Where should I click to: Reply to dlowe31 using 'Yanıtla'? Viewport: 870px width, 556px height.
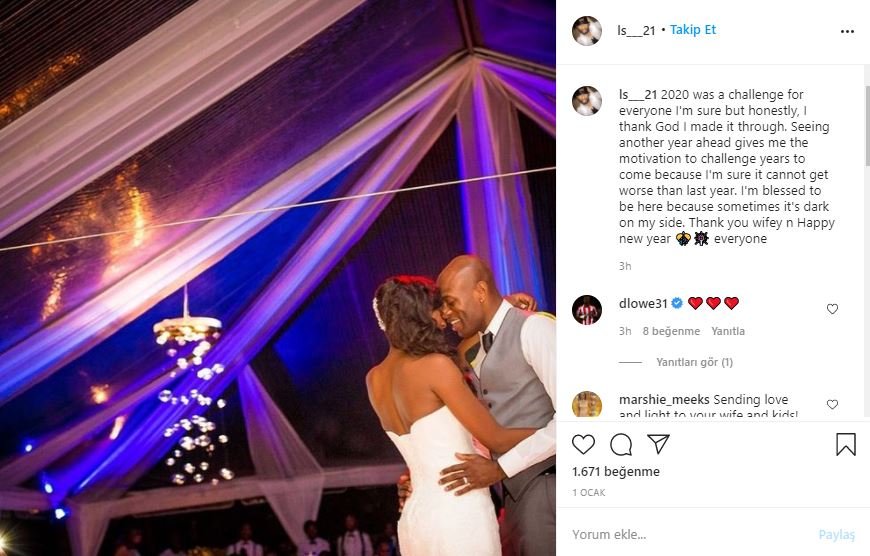728,331
